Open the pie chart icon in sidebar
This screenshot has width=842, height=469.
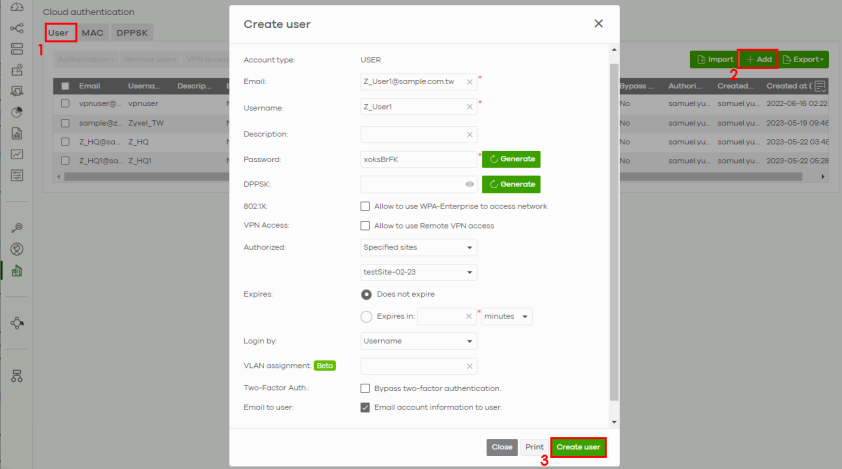pos(16,112)
